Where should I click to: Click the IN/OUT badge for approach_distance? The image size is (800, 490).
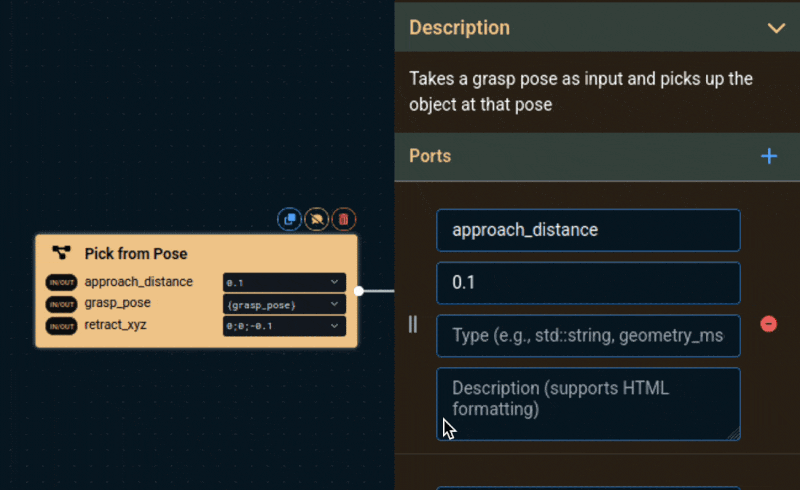coord(61,282)
